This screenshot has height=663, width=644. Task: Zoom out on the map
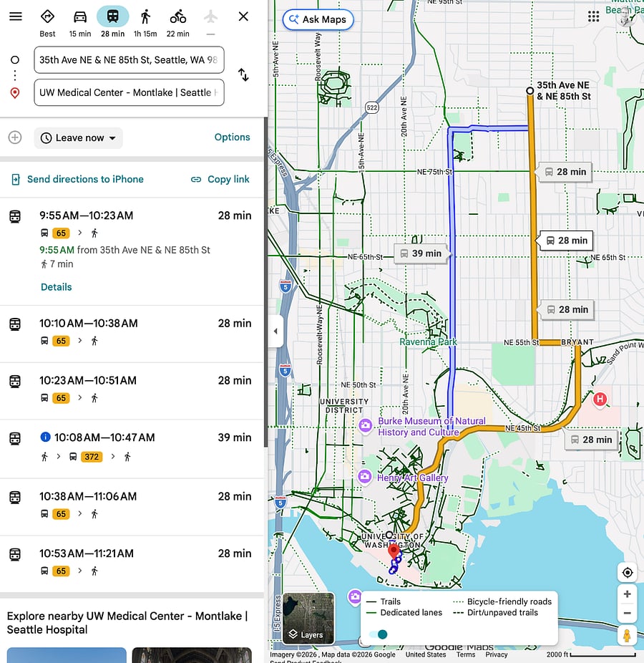tap(627, 613)
